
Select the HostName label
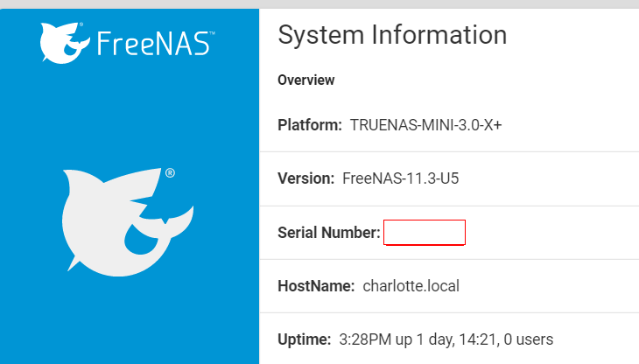click(x=316, y=286)
